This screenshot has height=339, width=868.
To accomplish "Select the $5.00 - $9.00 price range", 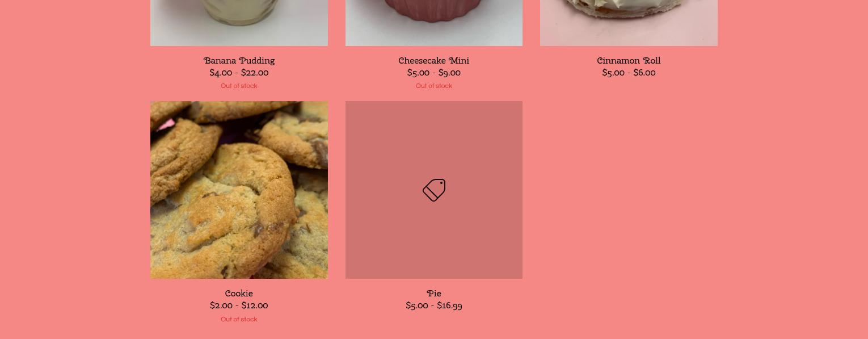I will tap(434, 73).
